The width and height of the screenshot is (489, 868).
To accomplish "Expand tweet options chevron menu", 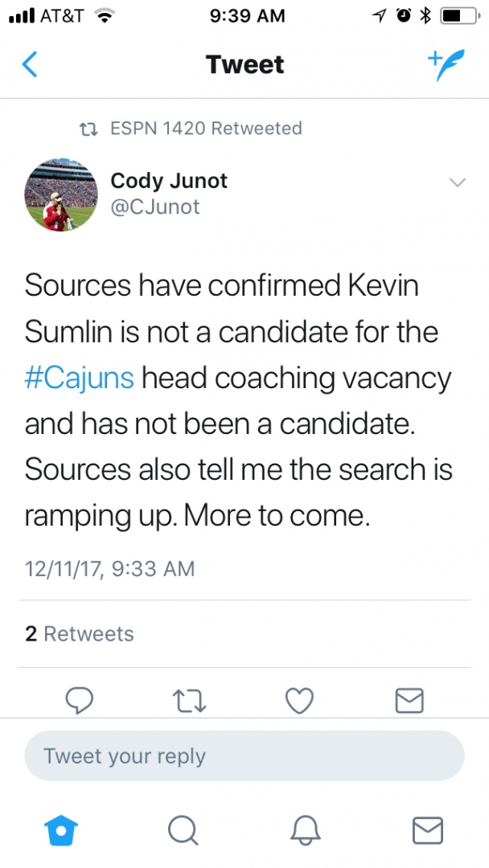I will coord(457,183).
